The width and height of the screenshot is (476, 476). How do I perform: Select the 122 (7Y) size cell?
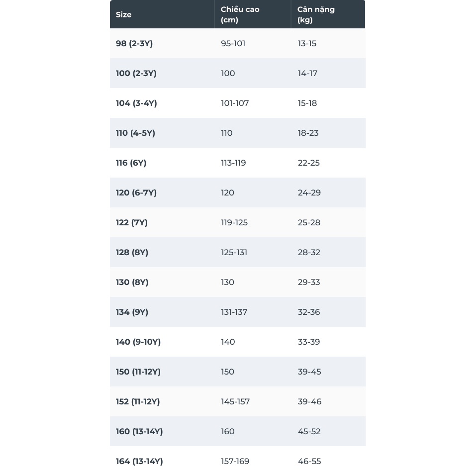[132, 222]
